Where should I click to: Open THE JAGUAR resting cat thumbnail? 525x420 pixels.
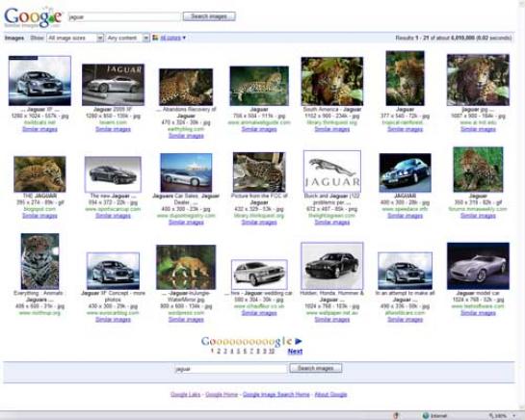pos(39,174)
